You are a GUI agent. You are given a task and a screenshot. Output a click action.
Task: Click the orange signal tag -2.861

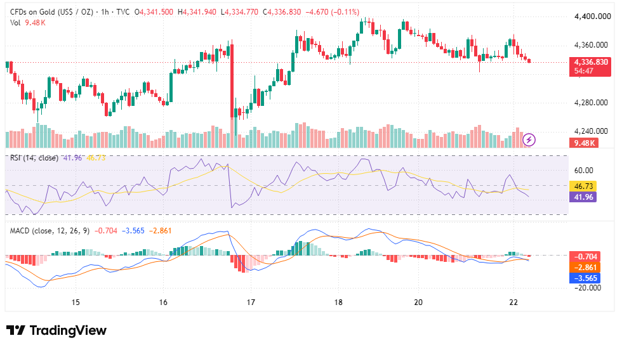pos(585,267)
